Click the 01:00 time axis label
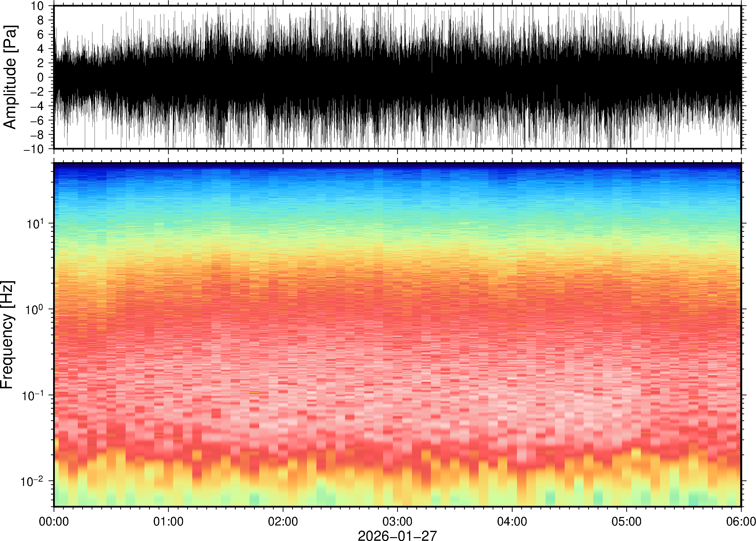 tap(168, 521)
